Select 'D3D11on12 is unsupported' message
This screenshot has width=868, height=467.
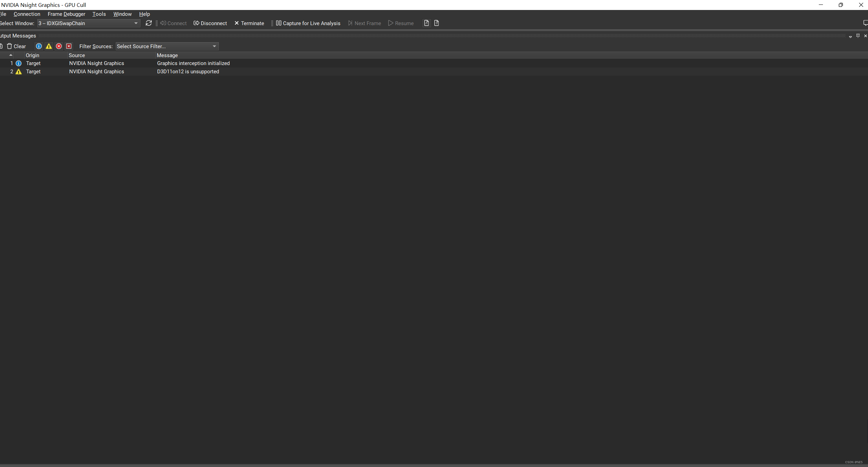coord(188,72)
